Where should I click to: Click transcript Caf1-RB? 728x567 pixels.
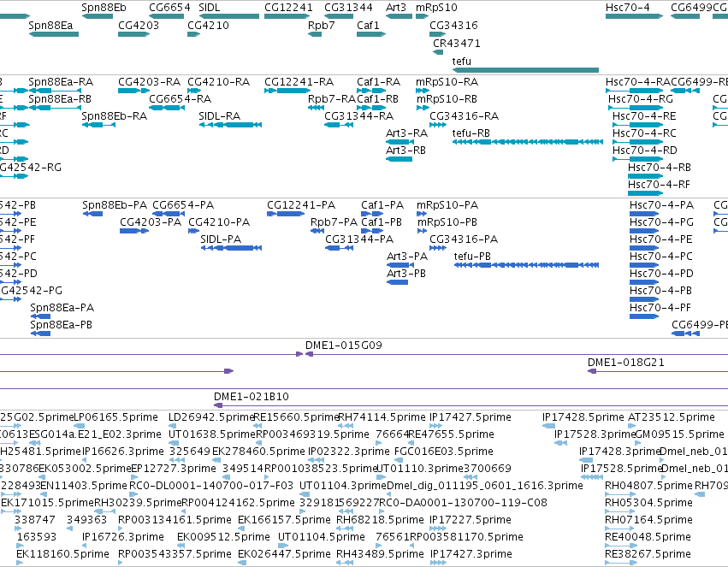371,107
